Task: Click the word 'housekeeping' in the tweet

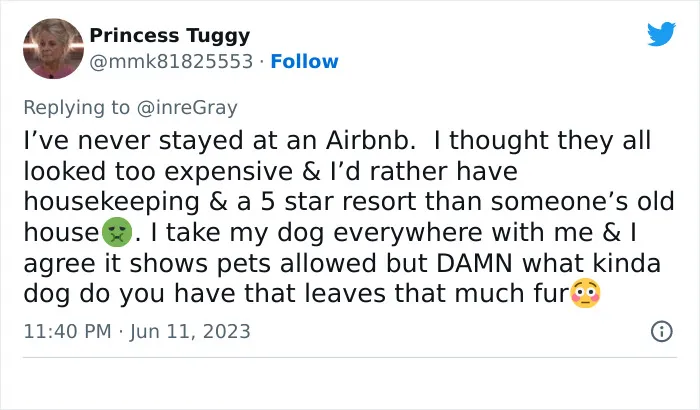Action: 112,201
